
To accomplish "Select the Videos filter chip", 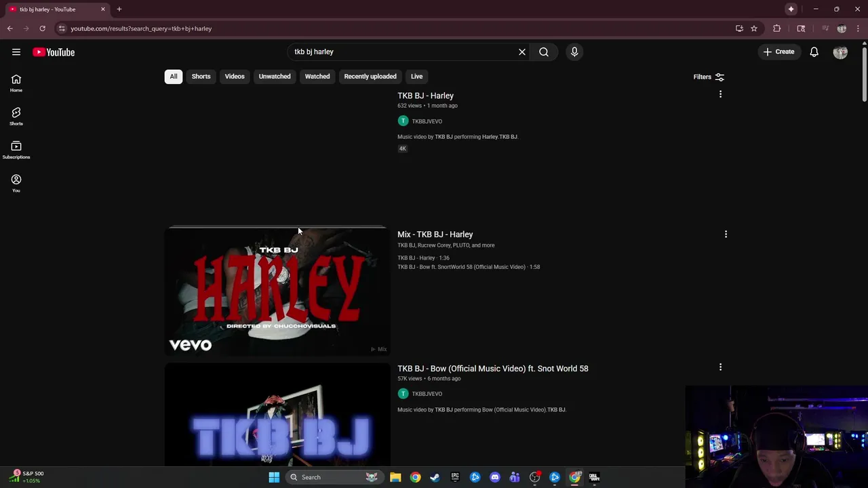I will point(235,77).
